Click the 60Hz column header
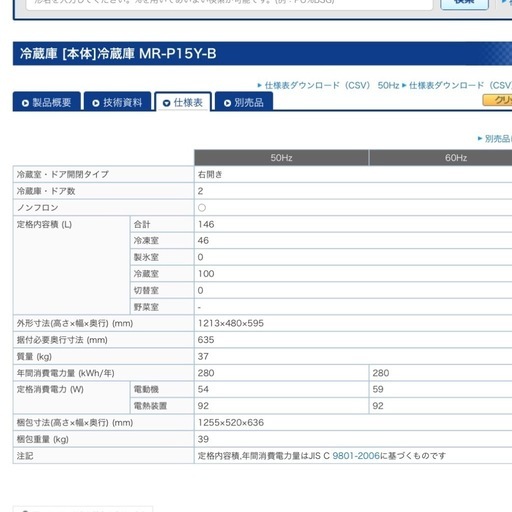This screenshot has width=512, height=512. click(456, 158)
